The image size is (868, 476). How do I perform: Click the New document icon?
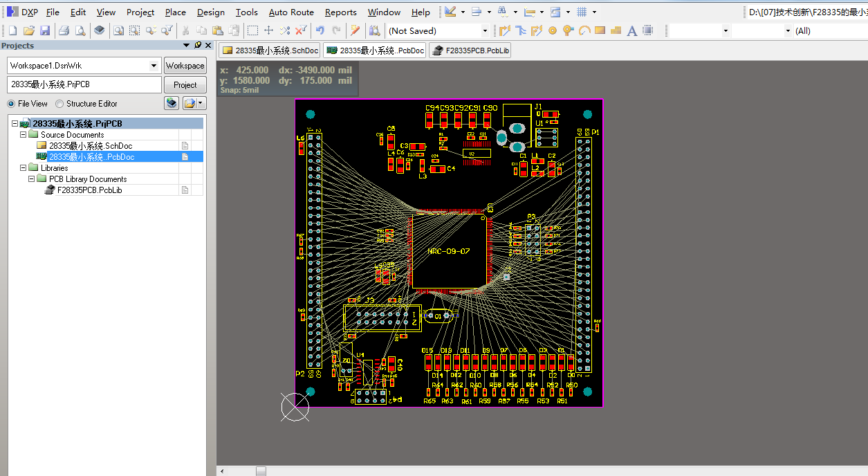click(x=12, y=30)
